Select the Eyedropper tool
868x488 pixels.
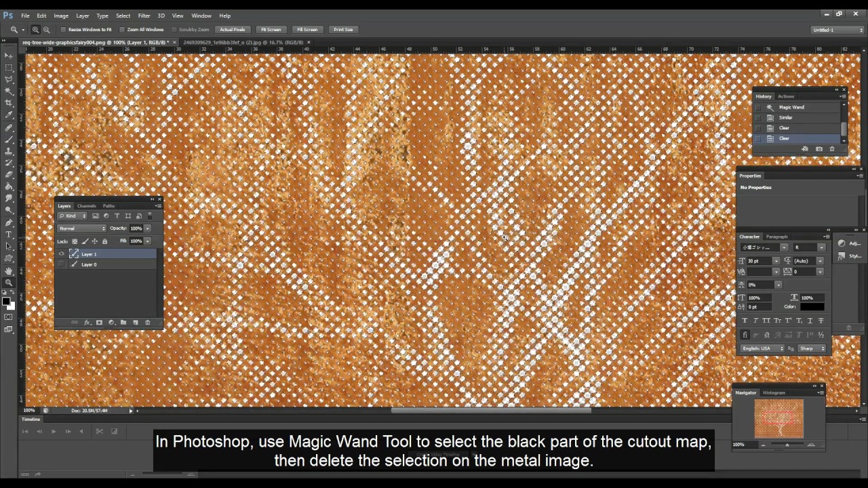[9, 115]
